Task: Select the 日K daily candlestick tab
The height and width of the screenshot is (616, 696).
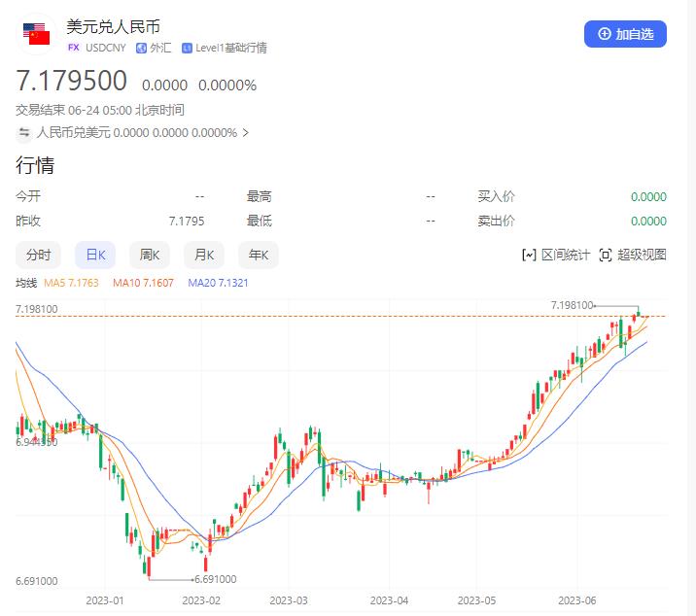Action: click(x=95, y=255)
